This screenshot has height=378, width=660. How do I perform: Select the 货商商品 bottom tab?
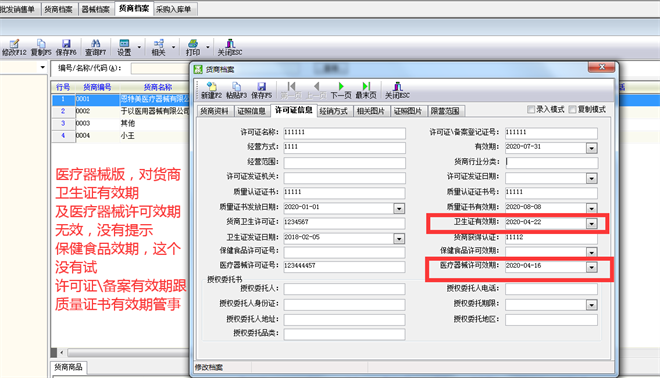click(x=68, y=367)
